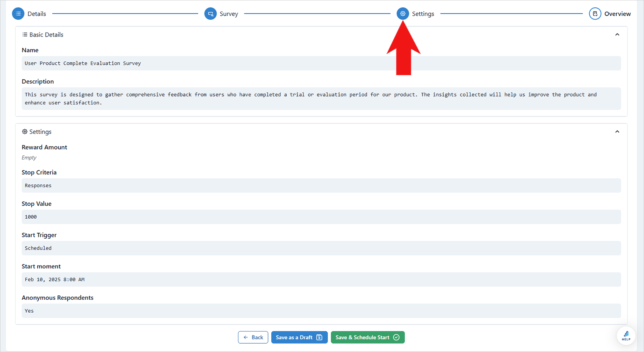644x352 pixels.
Task: Click the 'Start moment' label
Action: (x=41, y=266)
